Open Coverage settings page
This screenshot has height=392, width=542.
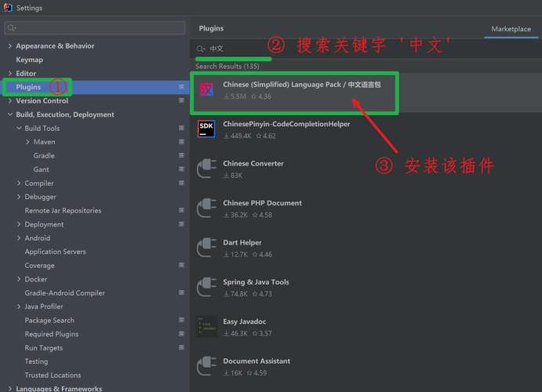click(x=39, y=266)
